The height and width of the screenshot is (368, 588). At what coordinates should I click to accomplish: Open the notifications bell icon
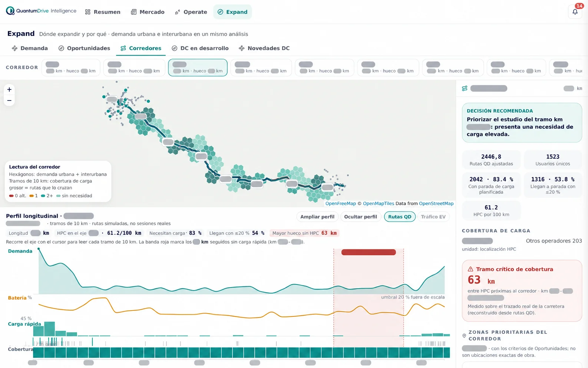pyautogui.click(x=575, y=12)
